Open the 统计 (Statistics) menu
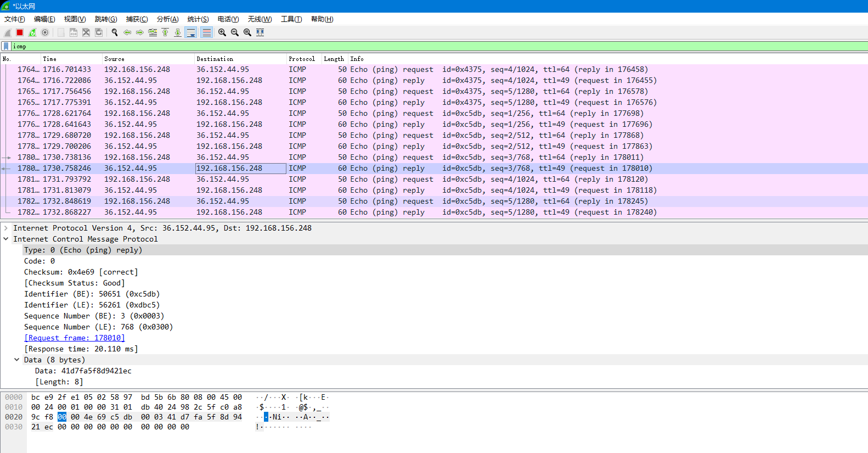868x453 pixels. click(x=198, y=19)
